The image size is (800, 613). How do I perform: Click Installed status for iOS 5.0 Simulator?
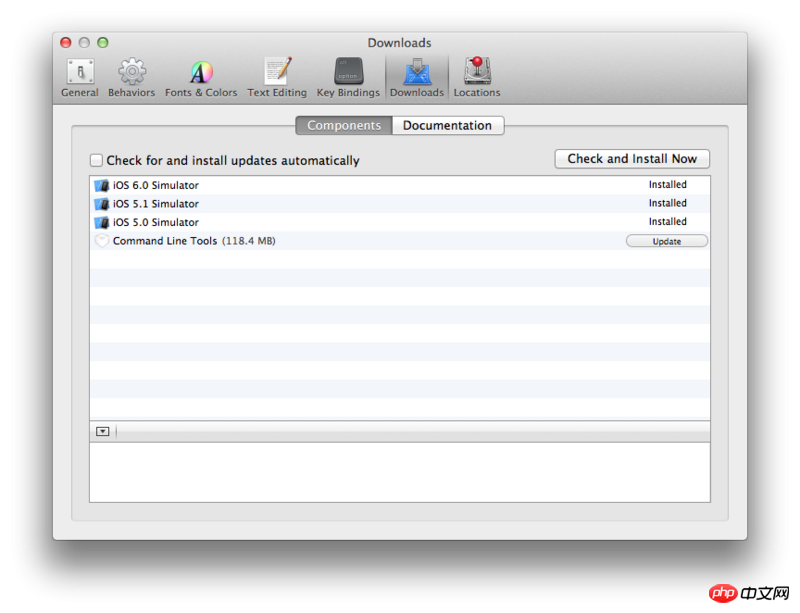pyautogui.click(x=667, y=221)
